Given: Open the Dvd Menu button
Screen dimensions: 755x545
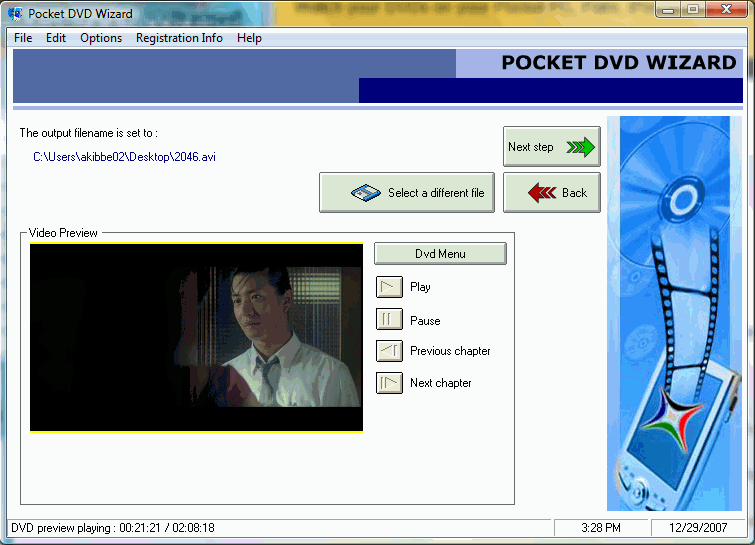Looking at the screenshot, I should point(440,254).
